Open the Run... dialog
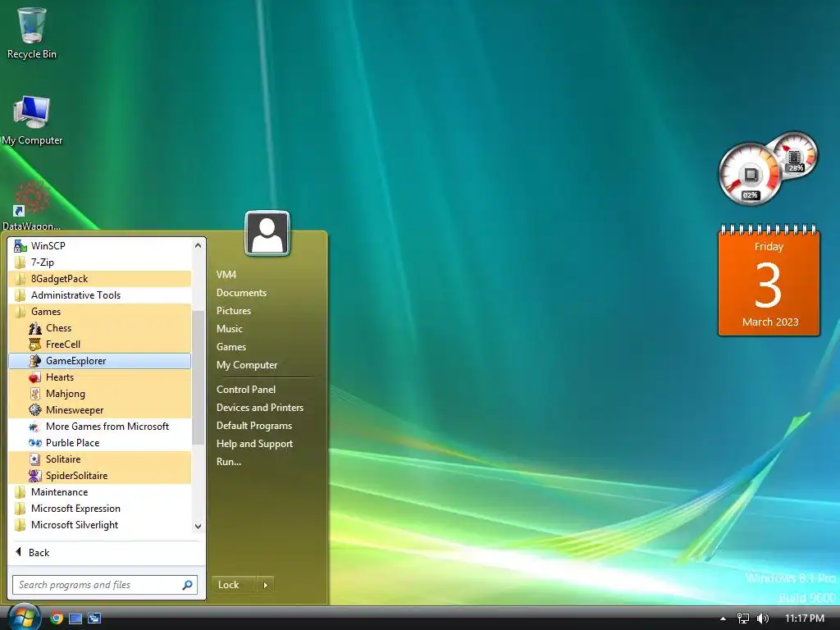The height and width of the screenshot is (630, 840). coord(229,462)
